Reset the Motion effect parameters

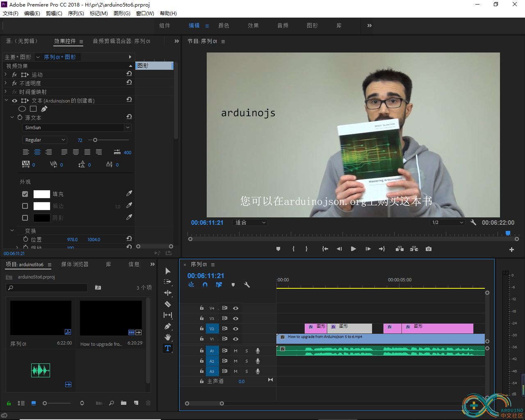coord(129,74)
